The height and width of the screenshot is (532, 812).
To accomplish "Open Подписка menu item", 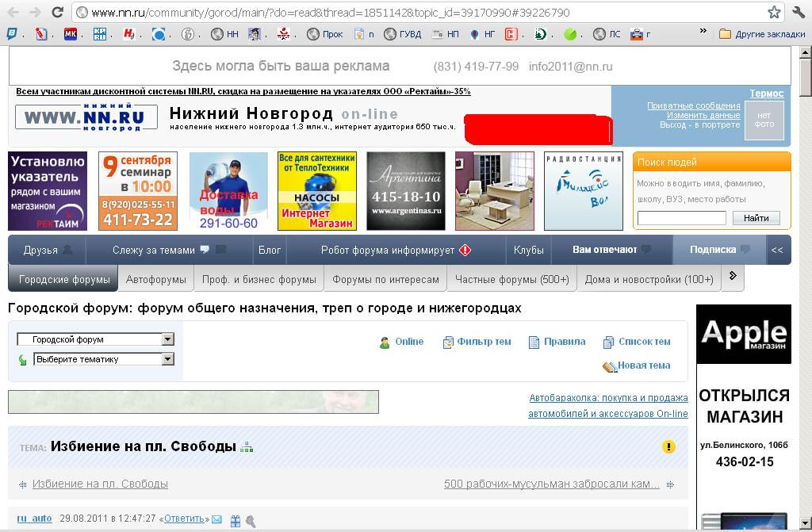I will click(x=719, y=250).
